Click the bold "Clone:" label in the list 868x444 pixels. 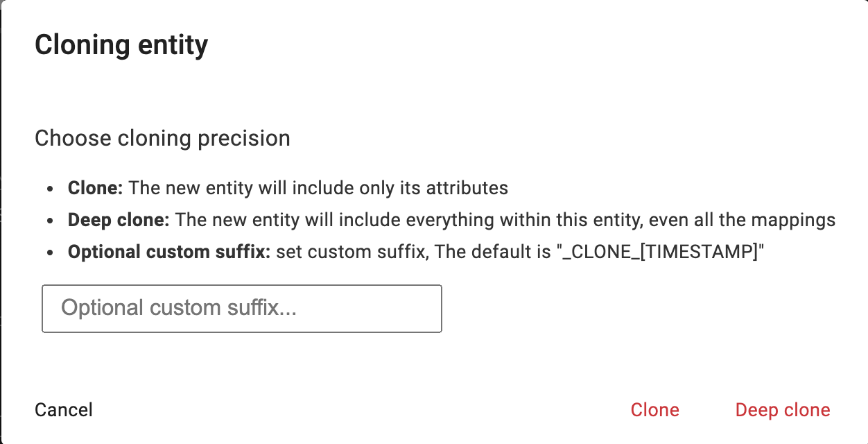tap(95, 188)
